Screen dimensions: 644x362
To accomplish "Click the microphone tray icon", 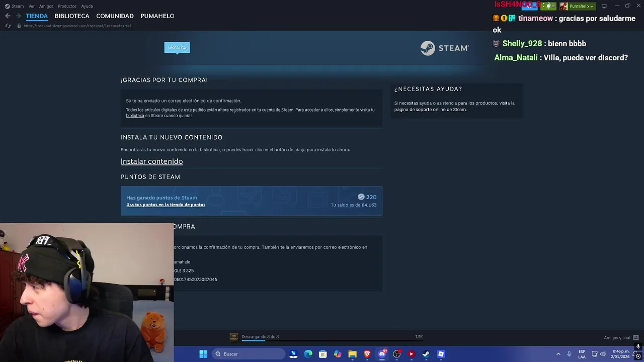I will click(569, 354).
